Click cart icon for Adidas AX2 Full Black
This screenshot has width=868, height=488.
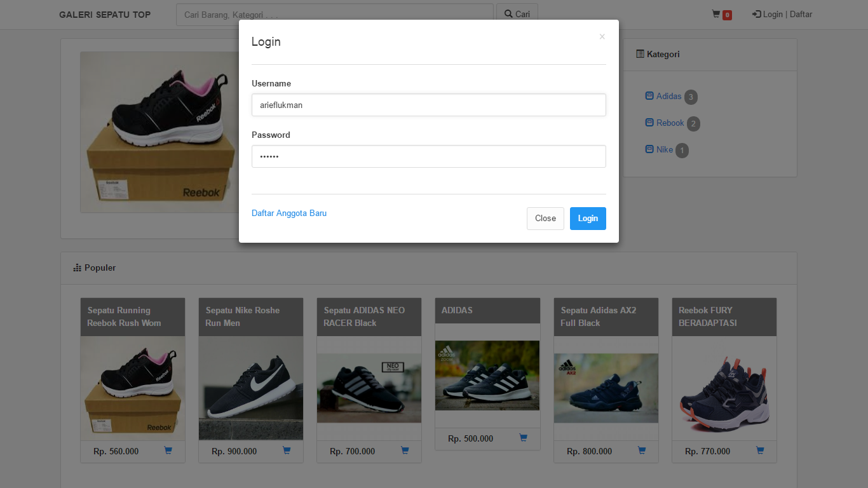click(x=642, y=451)
